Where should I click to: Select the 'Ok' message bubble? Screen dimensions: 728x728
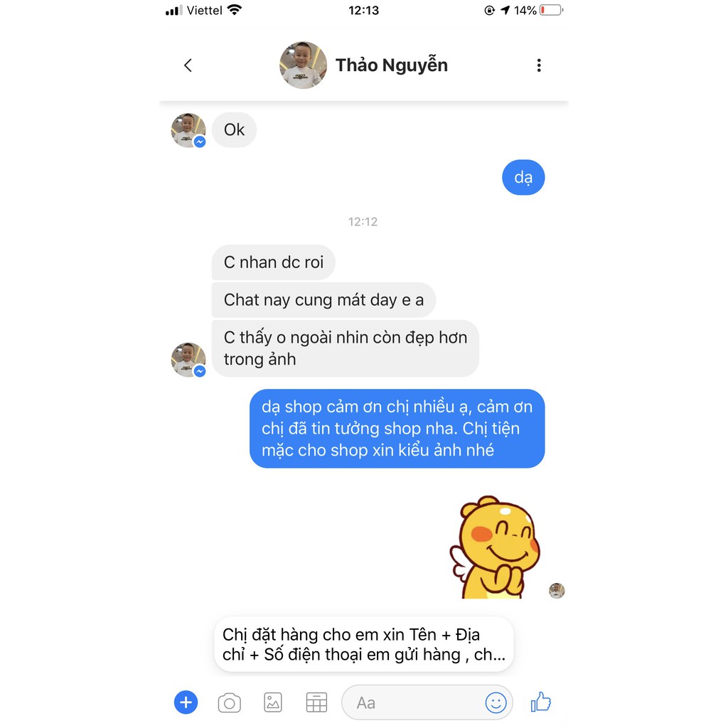234,129
